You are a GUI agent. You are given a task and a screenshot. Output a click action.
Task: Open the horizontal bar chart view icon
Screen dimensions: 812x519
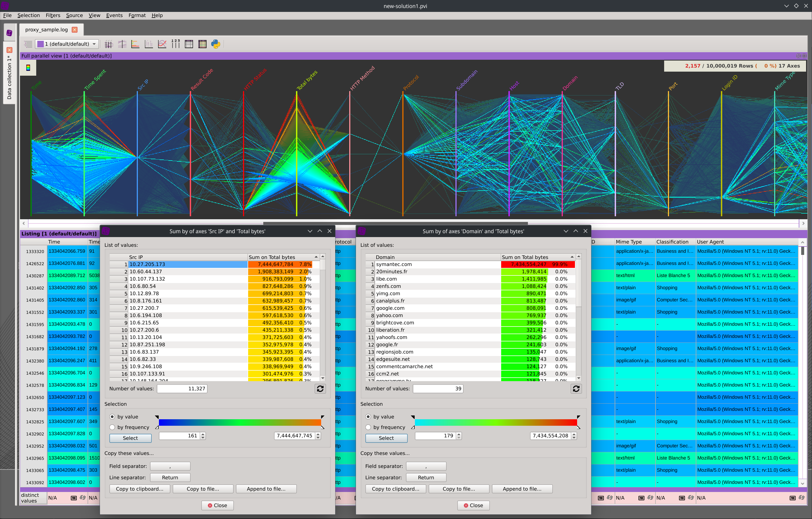[135, 44]
